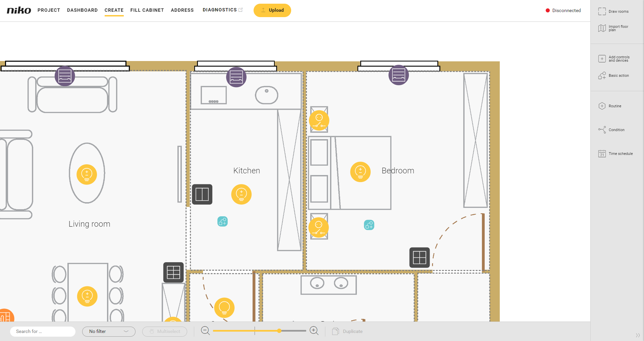
Task: Click the Draw rooms tool
Action: click(x=613, y=11)
